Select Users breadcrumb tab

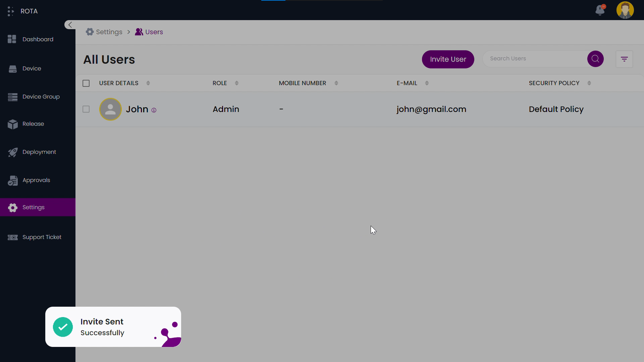154,32
